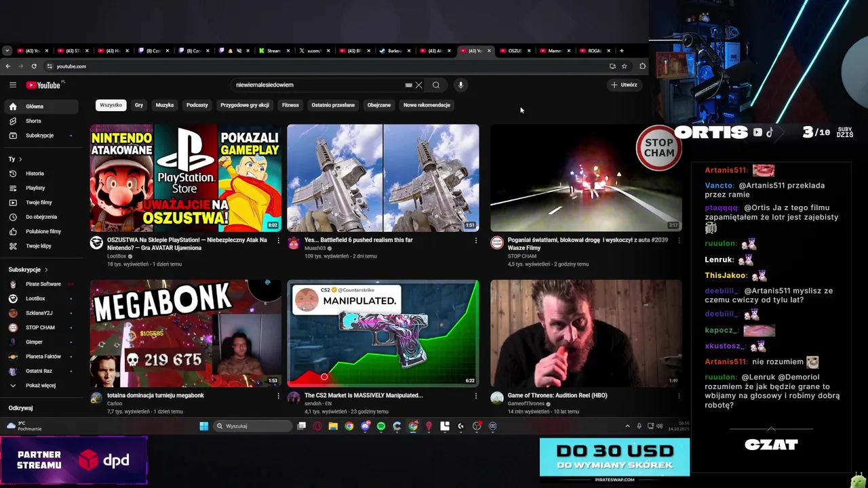This screenshot has height=488, width=868.
Task: Click the install app icon in address bar
Action: [612, 66]
